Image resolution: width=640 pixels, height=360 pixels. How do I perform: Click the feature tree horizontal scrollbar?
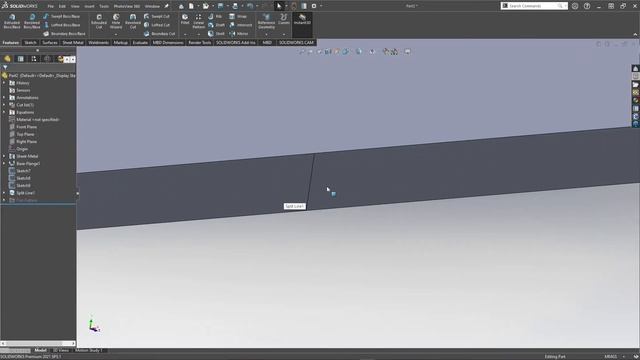(x=38, y=343)
